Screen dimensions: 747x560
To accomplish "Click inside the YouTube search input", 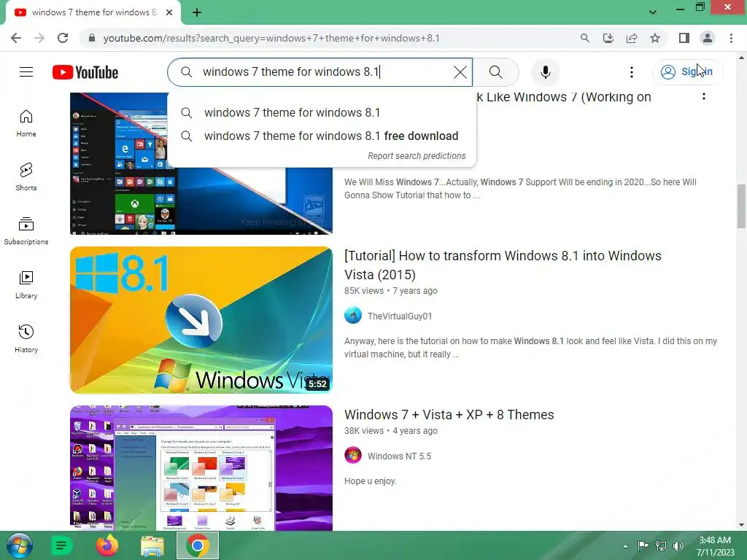I will [x=320, y=72].
